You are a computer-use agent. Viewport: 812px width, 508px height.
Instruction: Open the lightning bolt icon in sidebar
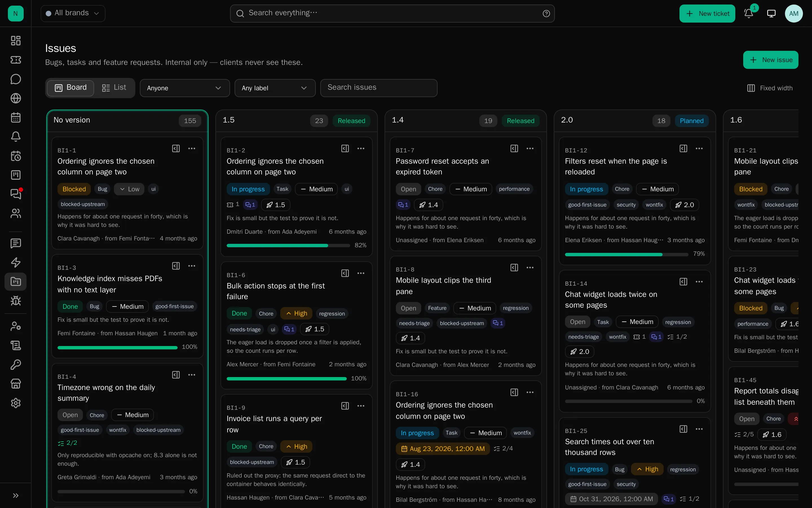(x=16, y=262)
